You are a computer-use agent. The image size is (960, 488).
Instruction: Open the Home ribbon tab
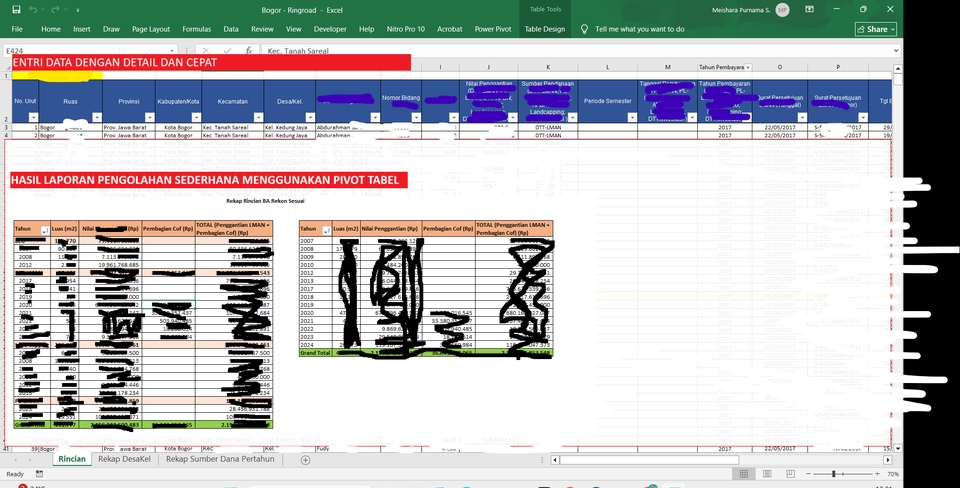pyautogui.click(x=51, y=29)
